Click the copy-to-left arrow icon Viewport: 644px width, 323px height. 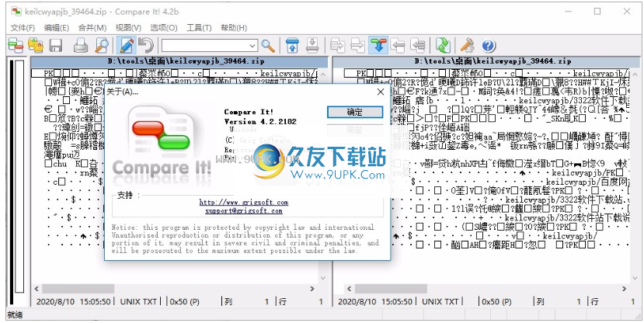(398, 46)
